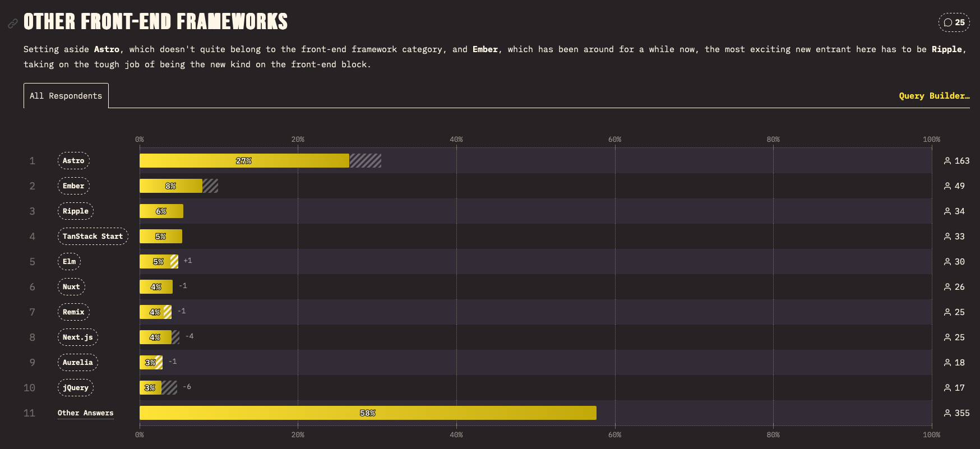Click the link anchor icon beside the heading

(12, 24)
